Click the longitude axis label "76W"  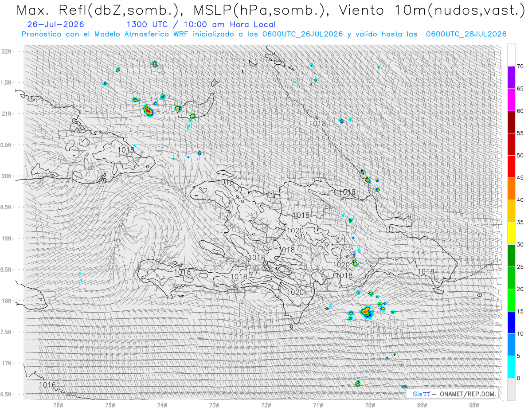pos(59,404)
